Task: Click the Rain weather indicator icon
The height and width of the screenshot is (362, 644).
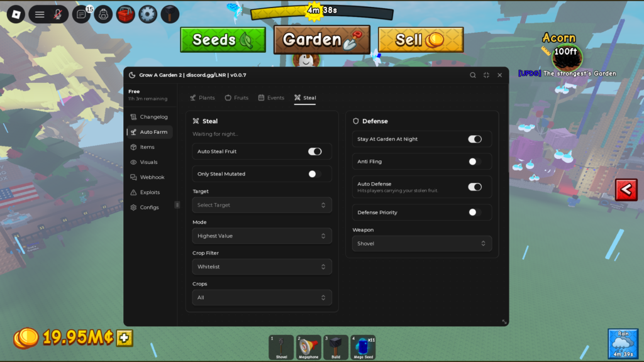Action: pyautogui.click(x=623, y=344)
